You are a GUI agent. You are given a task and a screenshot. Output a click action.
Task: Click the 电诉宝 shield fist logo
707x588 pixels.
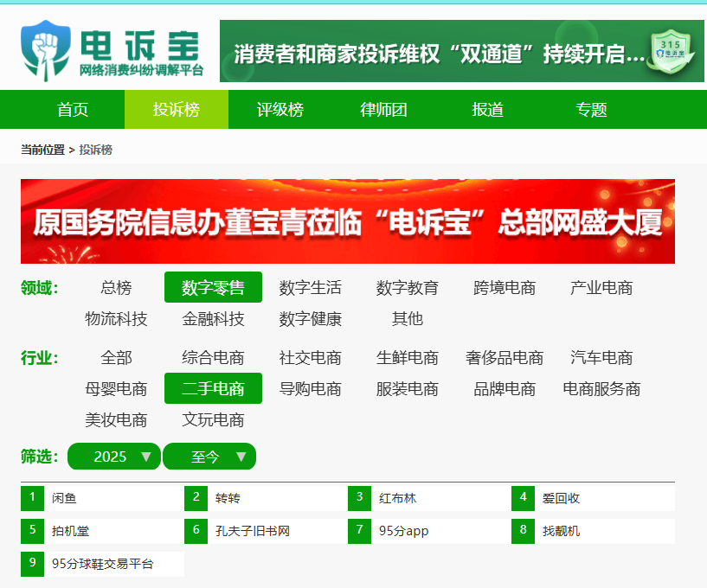(46, 50)
